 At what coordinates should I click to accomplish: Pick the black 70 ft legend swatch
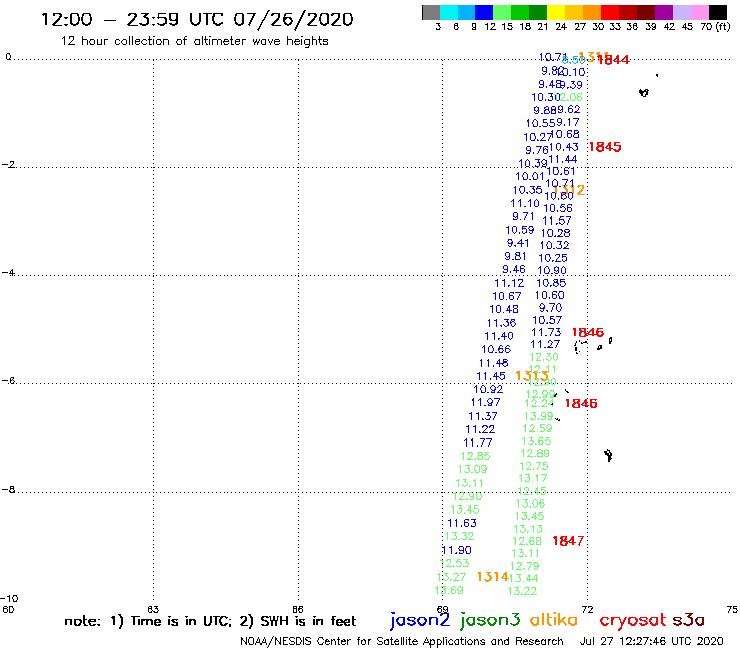[x=717, y=12]
